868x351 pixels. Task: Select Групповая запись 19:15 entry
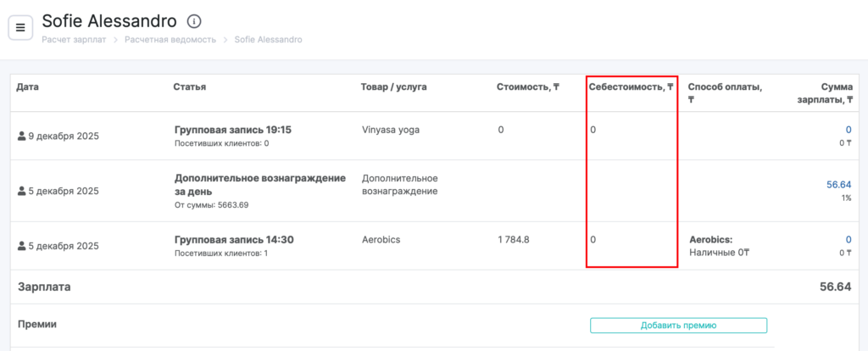pos(232,130)
